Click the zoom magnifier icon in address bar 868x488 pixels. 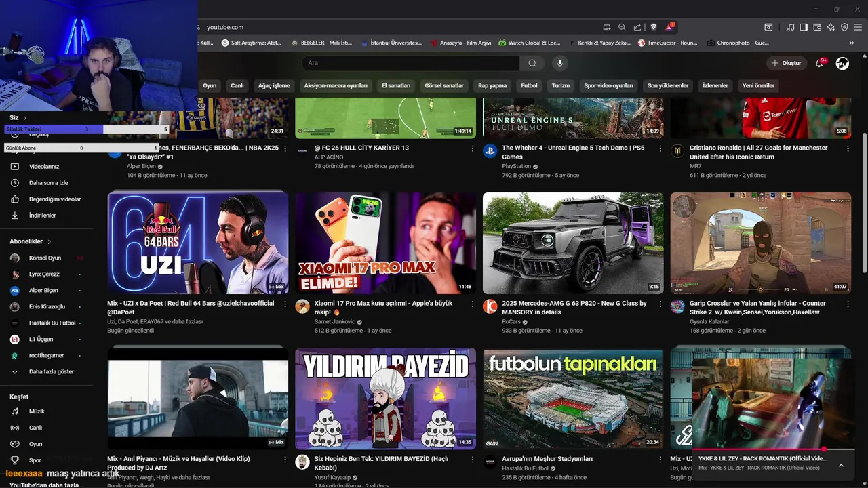(622, 27)
